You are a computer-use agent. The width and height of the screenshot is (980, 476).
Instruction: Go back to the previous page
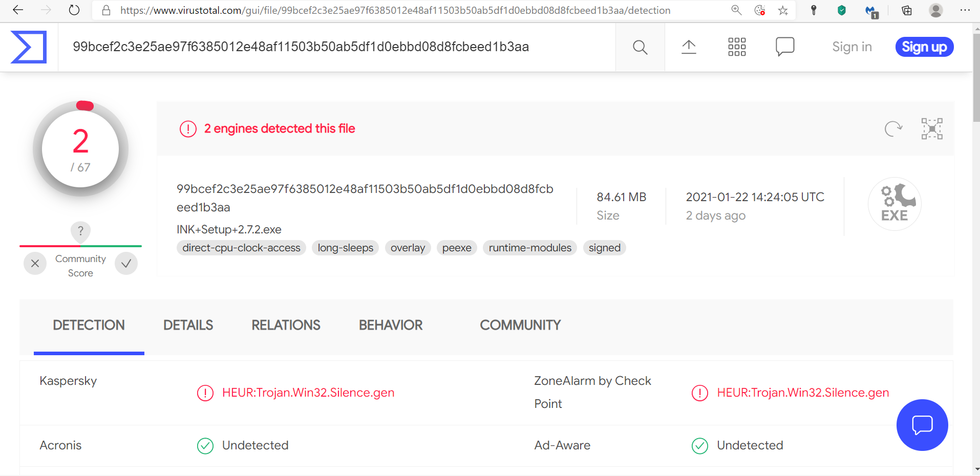point(18,10)
